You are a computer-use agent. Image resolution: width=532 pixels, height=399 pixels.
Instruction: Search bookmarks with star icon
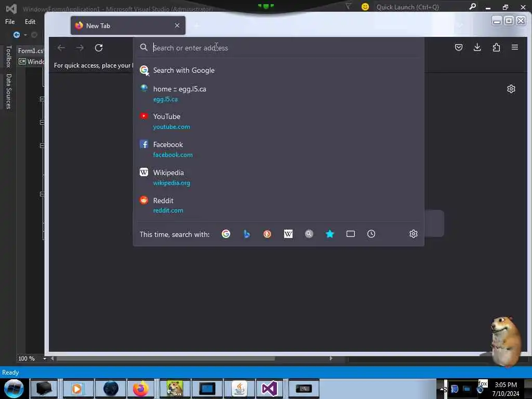pos(330,234)
